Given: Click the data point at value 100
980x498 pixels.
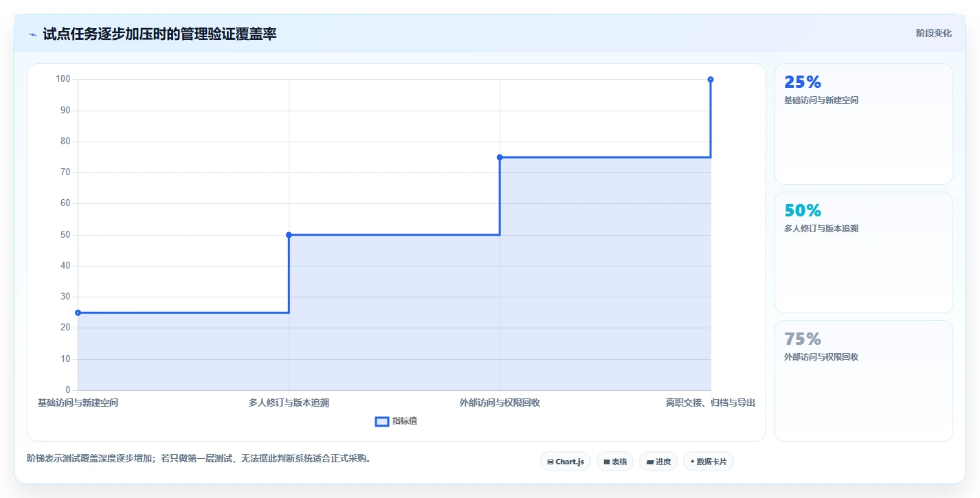Looking at the screenshot, I should tap(711, 80).
